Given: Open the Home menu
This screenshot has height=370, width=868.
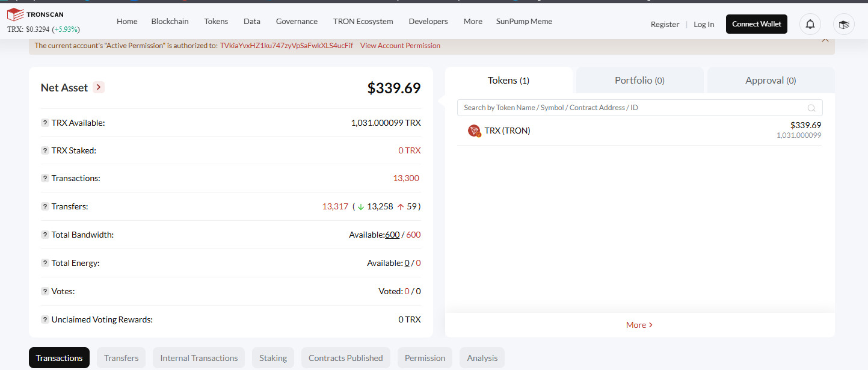Looking at the screenshot, I should 127,21.
